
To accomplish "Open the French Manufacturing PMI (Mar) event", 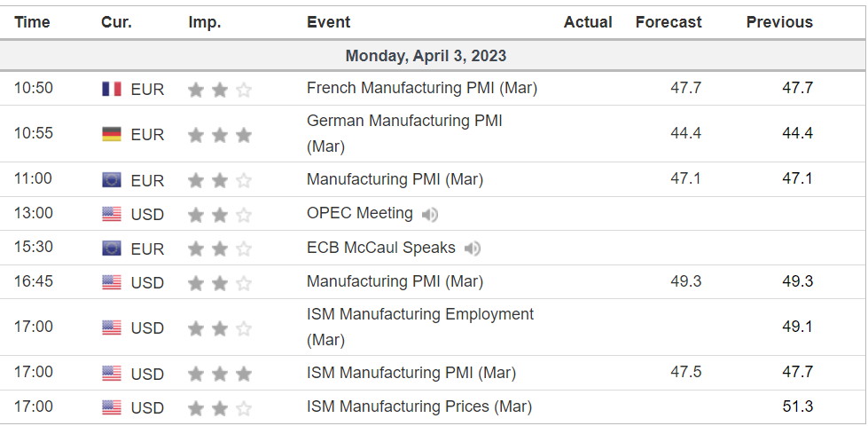I will pos(422,88).
